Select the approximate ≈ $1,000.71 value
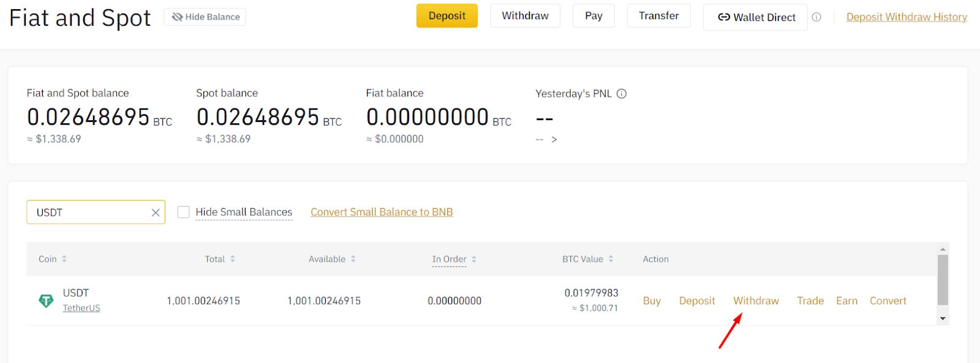The width and height of the screenshot is (980, 363). (x=595, y=308)
